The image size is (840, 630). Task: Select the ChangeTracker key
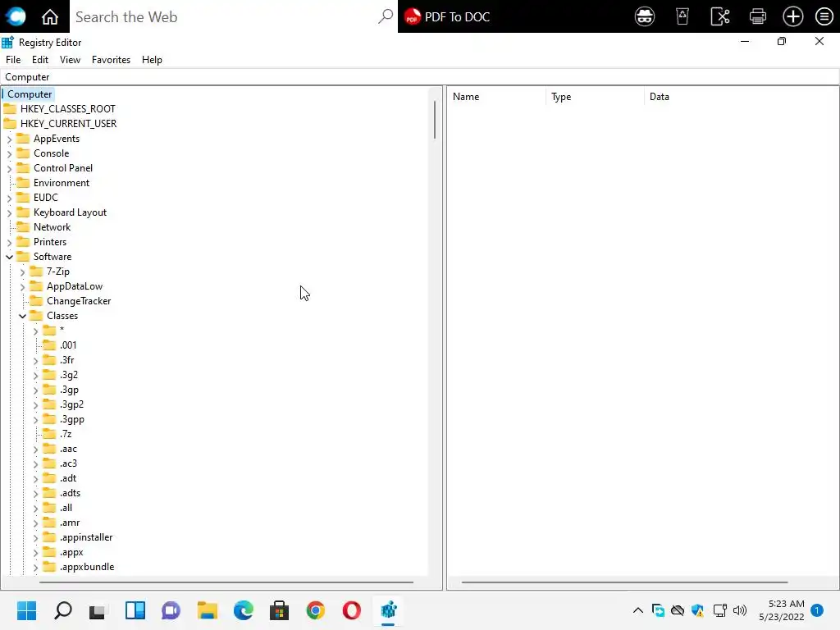pos(79,301)
